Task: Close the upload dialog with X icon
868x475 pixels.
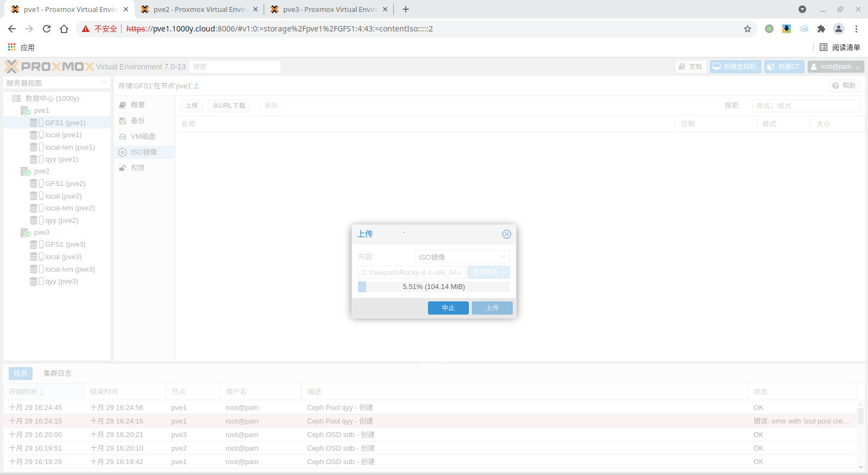Action: tap(506, 234)
